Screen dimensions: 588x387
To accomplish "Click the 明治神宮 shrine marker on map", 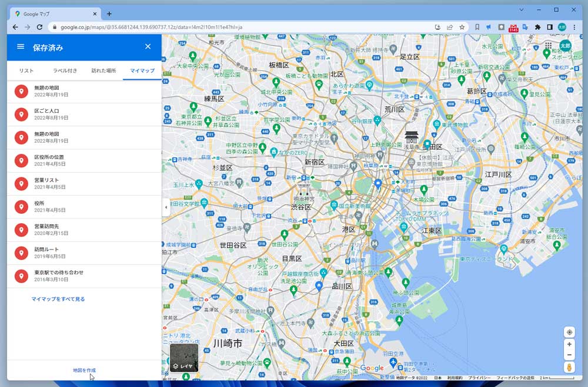I will click(304, 189).
